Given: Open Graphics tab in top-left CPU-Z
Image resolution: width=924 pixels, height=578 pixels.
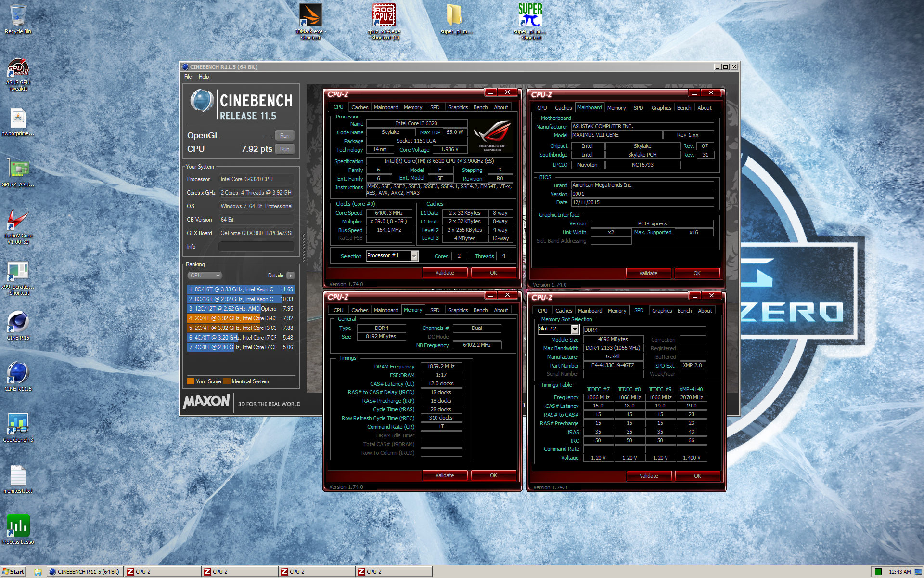Looking at the screenshot, I should click(x=458, y=107).
